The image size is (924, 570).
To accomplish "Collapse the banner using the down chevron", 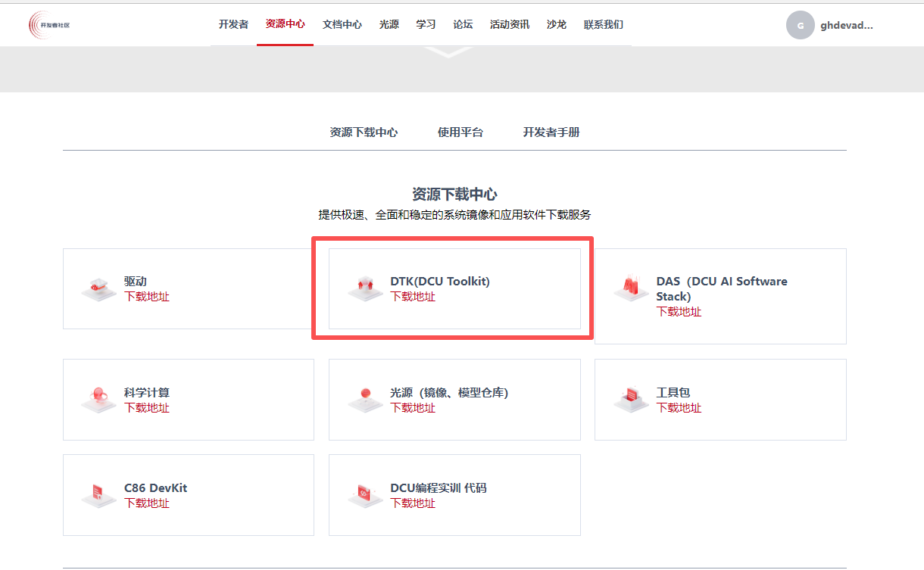I will click(x=448, y=52).
